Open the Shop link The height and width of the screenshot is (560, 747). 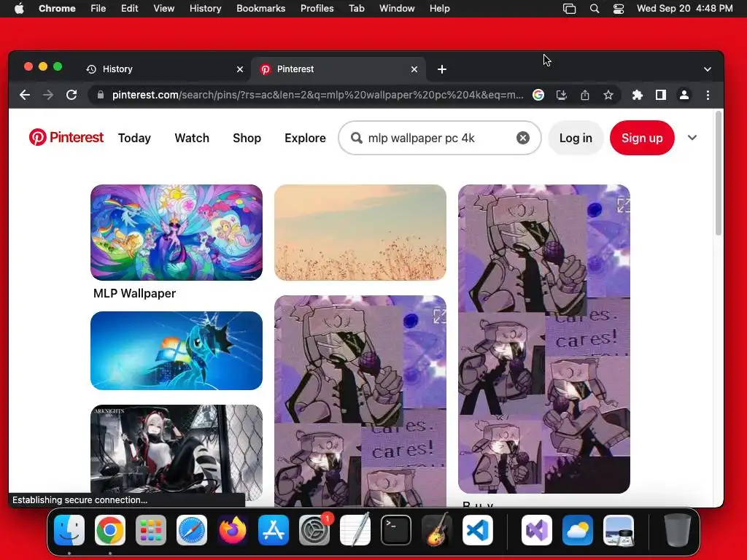pos(247,138)
